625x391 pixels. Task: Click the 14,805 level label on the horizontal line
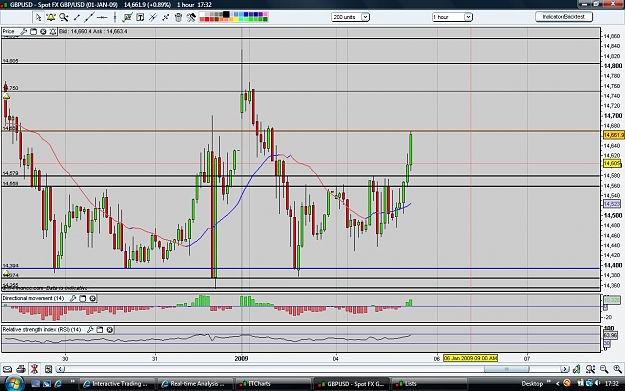(10, 61)
